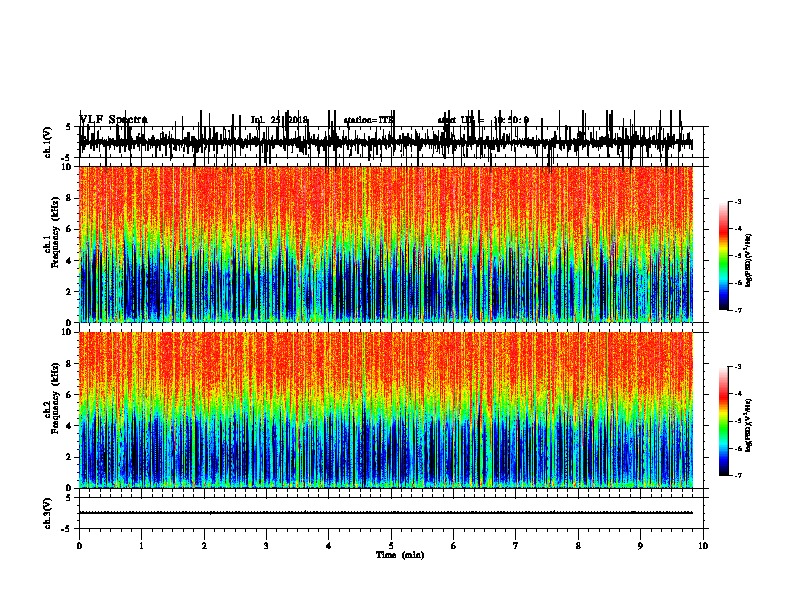Click the time axis tick '7'

point(516,546)
